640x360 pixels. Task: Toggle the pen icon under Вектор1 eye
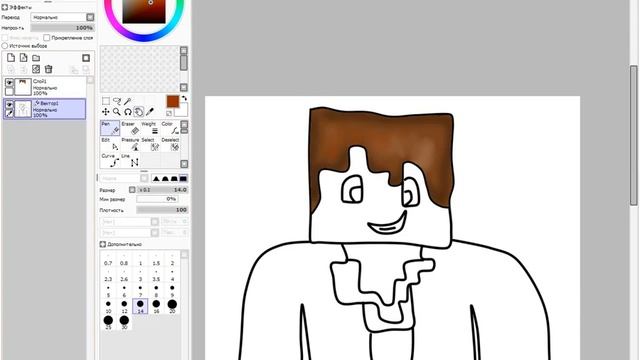(x=9, y=113)
